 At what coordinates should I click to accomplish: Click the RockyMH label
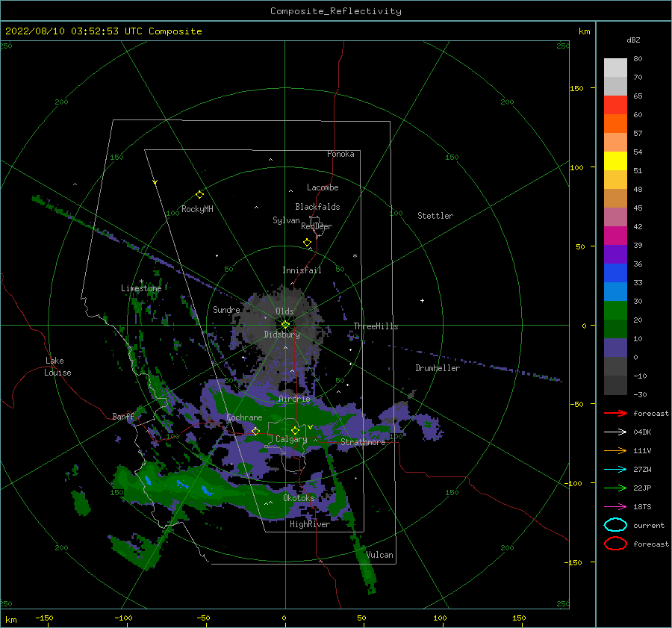tap(197, 209)
